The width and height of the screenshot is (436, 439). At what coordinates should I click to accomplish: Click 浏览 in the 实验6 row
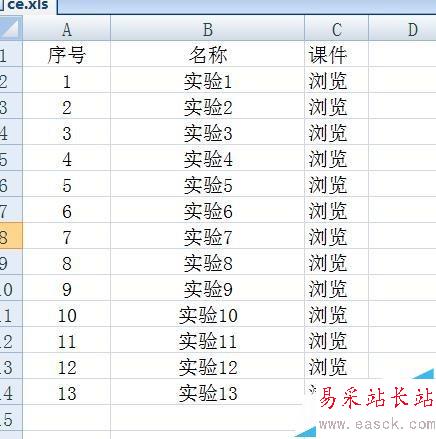click(x=336, y=211)
